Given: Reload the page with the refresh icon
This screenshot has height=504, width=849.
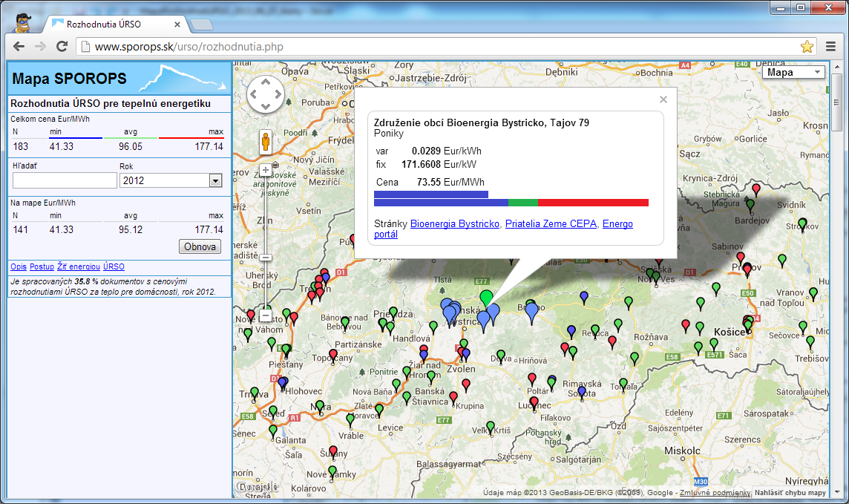Looking at the screenshot, I should tap(62, 47).
